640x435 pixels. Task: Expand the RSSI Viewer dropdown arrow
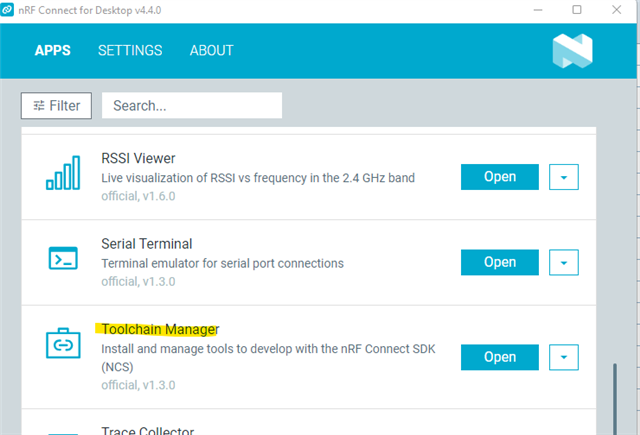564,177
